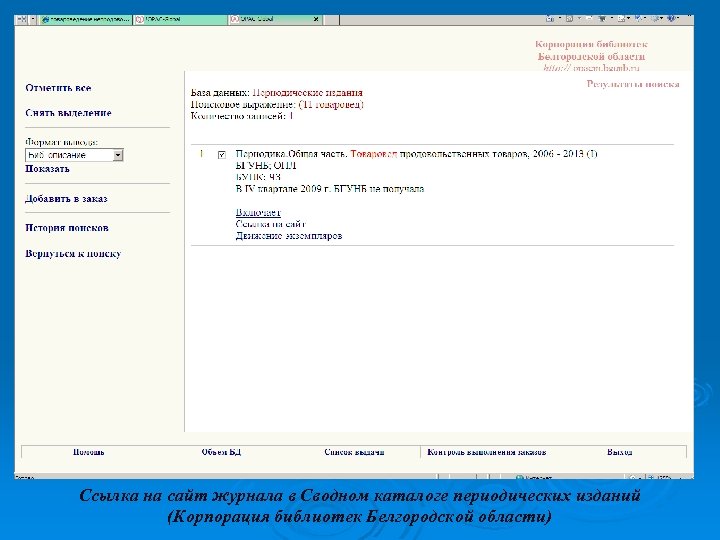Click the 'Показать' link
Image resolution: width=720 pixels, height=540 pixels.
(x=47, y=169)
